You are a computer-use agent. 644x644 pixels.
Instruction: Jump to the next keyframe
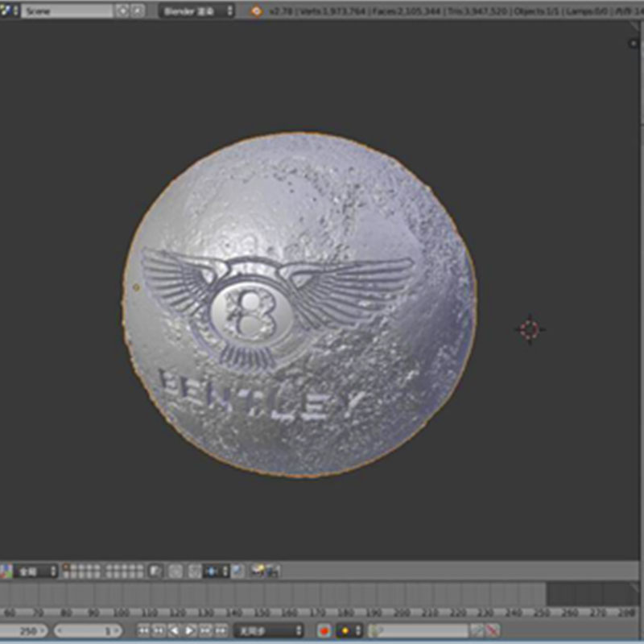click(x=205, y=630)
